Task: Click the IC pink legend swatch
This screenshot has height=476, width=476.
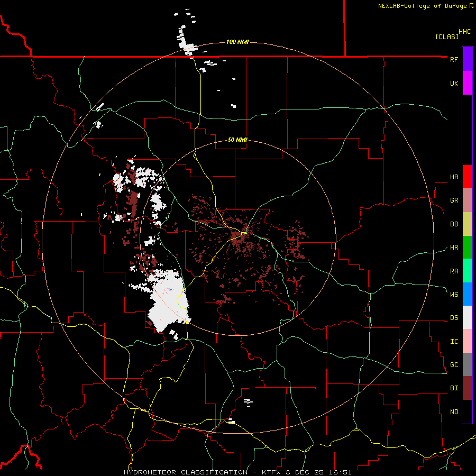Action: [x=467, y=341]
